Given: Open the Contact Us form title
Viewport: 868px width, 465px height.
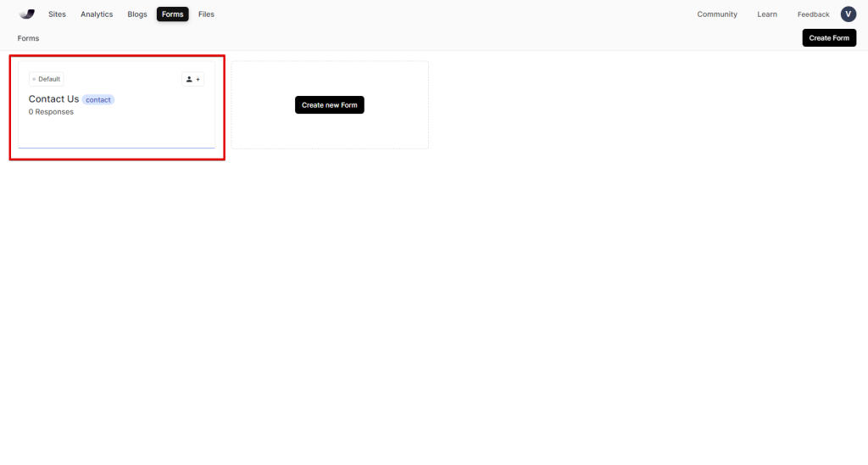Looking at the screenshot, I should click(53, 99).
